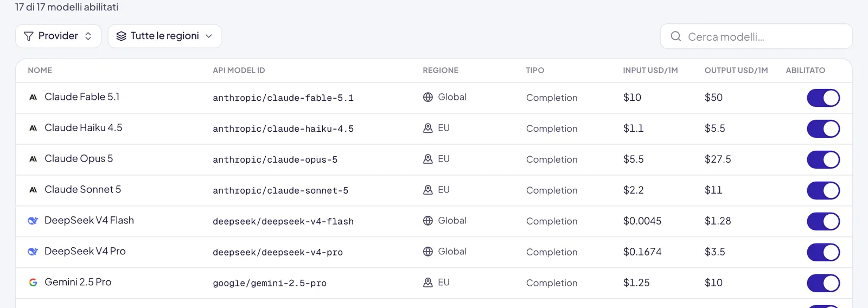Click the EU region icon for Claude Haiku 4.5
The image size is (868, 308).
pos(428,128)
